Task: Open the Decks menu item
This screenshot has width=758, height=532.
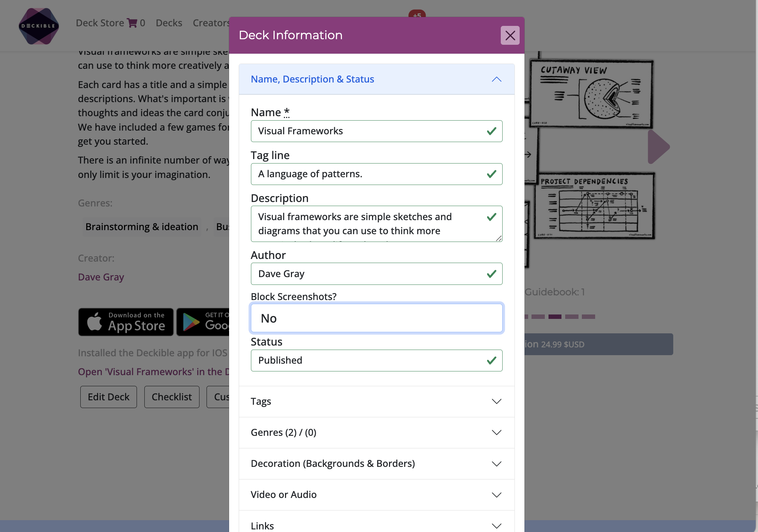Action: (169, 23)
